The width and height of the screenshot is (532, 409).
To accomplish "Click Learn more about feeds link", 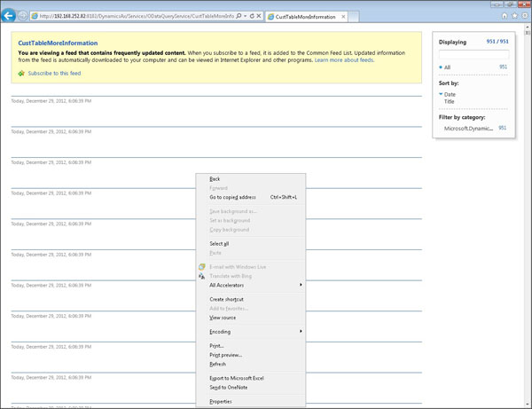I will tap(344, 60).
